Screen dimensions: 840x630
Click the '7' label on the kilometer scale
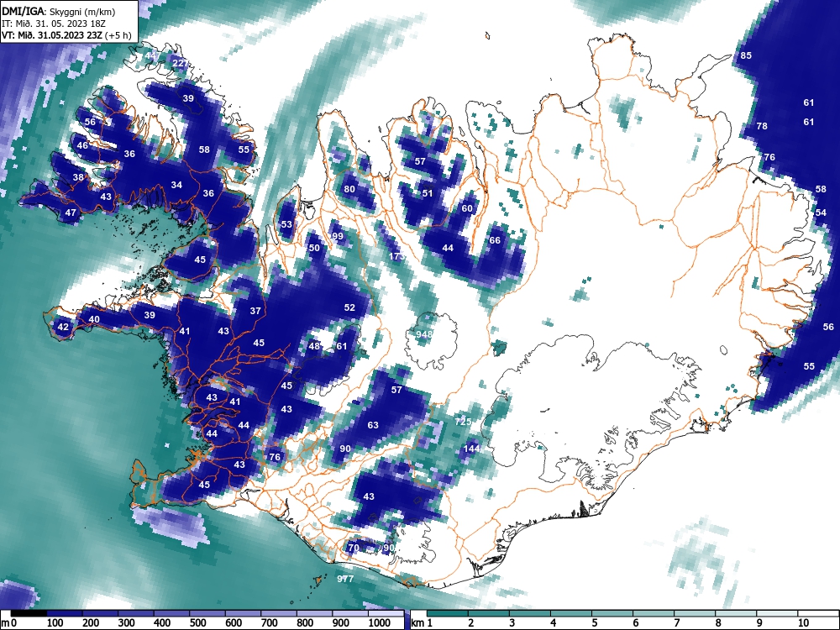pos(677,622)
